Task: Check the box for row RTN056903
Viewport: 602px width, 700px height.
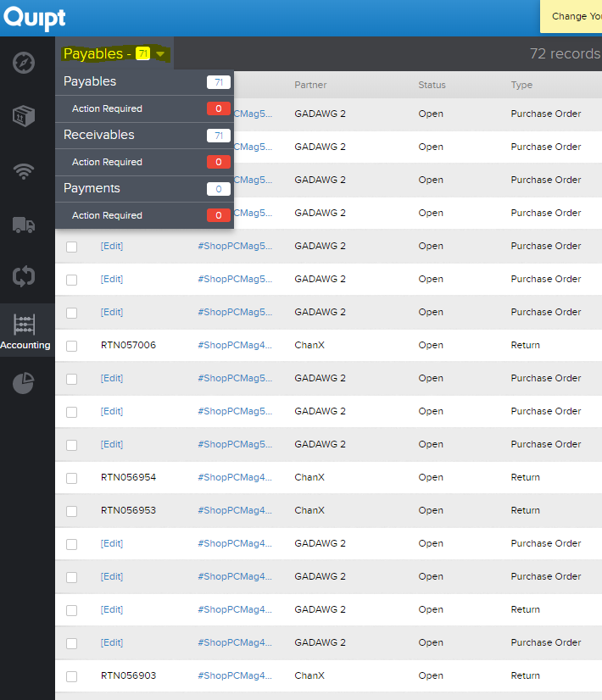Action: tap(71, 676)
